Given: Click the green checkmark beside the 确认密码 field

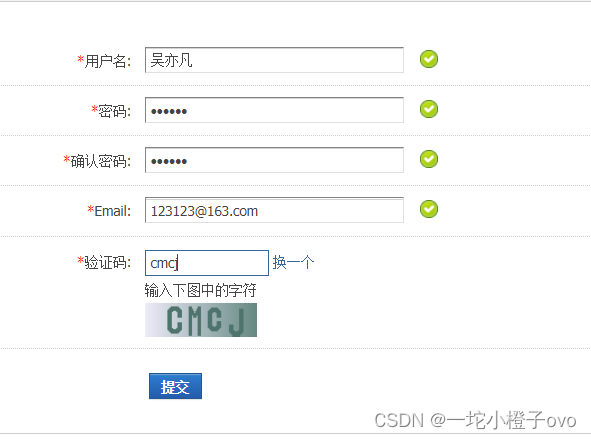Looking at the screenshot, I should 429,159.
